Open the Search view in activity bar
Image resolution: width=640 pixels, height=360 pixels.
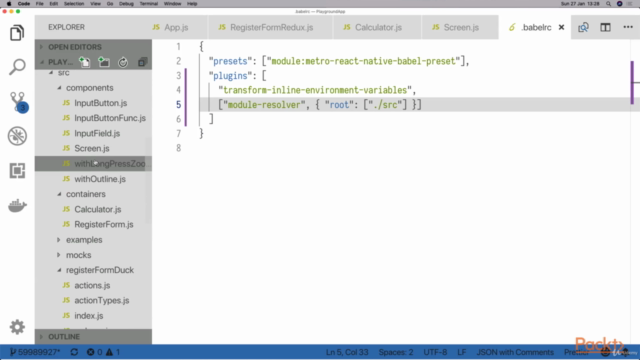pos(17,67)
